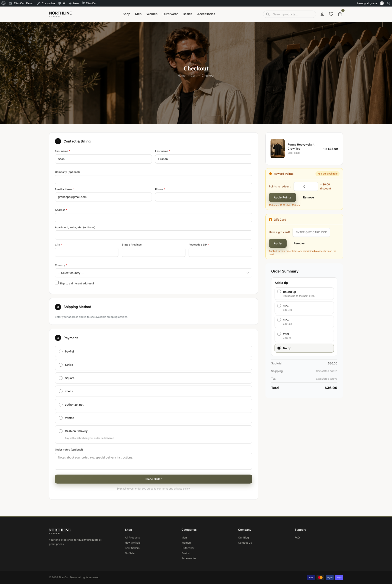Check Ship to a different address

pyautogui.click(x=57, y=283)
